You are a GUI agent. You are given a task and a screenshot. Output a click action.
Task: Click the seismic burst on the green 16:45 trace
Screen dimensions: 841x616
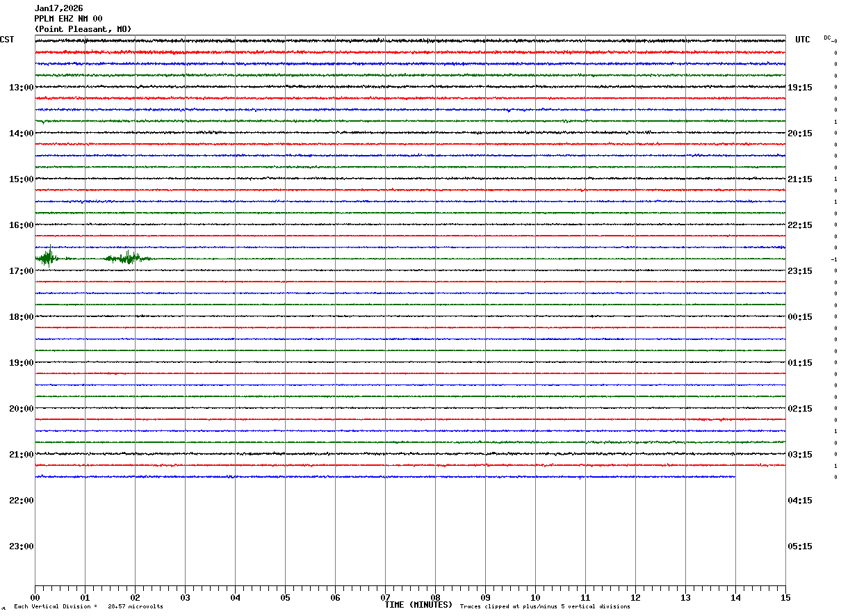click(x=47, y=257)
